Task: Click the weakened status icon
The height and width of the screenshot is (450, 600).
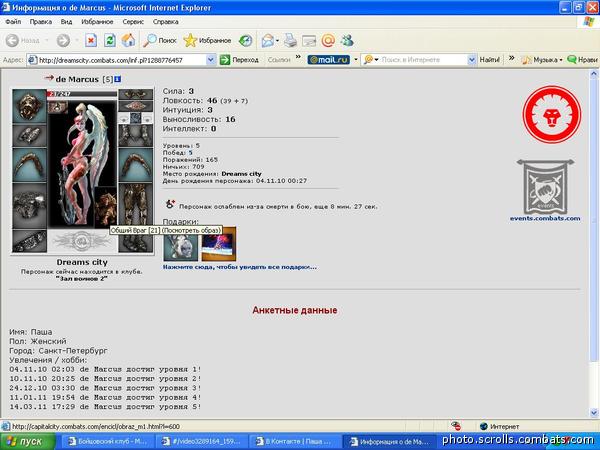Action: [x=170, y=204]
